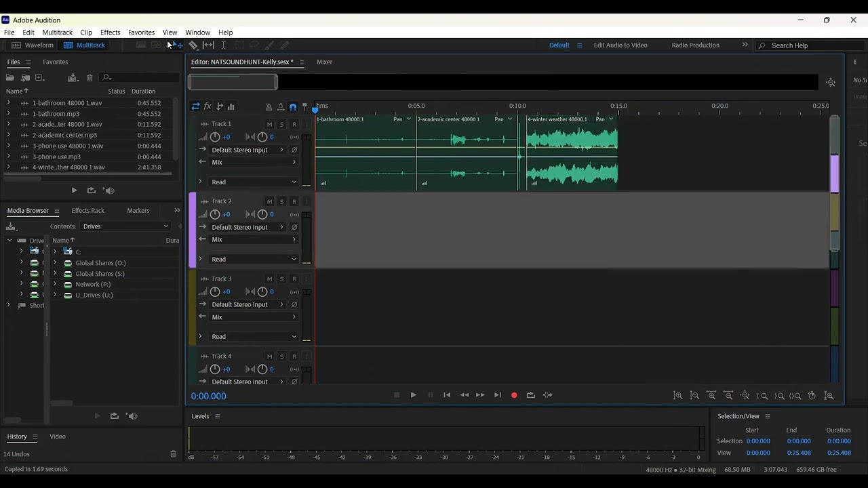Adjust Track 1 pan knob

coord(262,137)
